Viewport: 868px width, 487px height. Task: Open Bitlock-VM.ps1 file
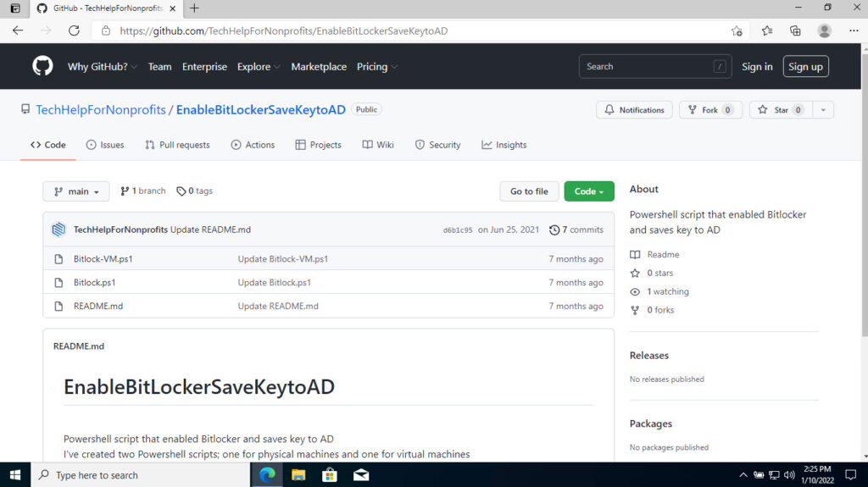pos(103,259)
